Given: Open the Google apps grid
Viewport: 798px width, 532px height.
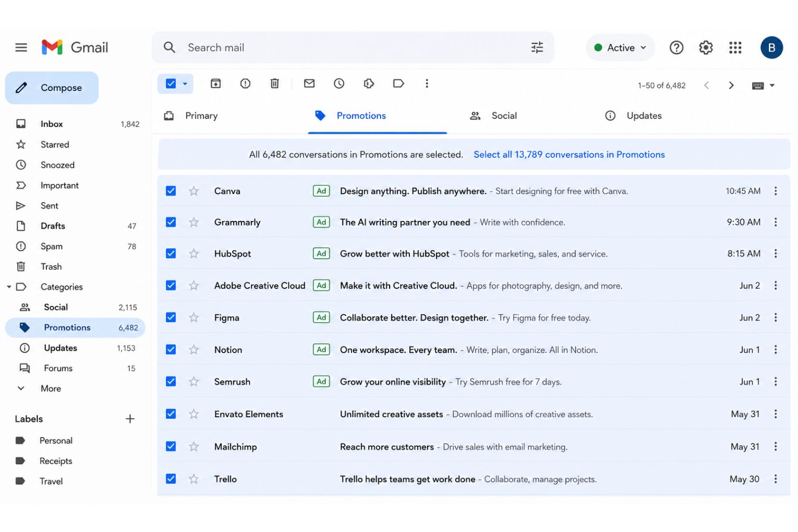Looking at the screenshot, I should coord(735,48).
